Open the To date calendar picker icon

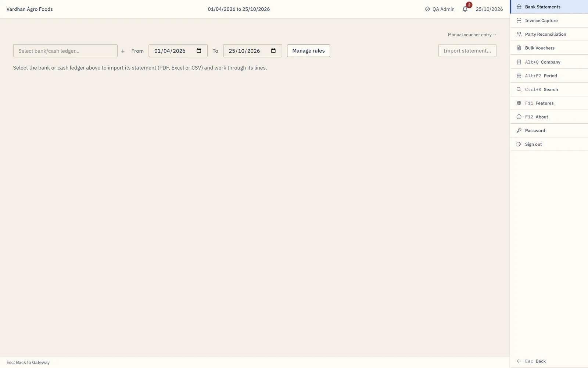point(273,51)
